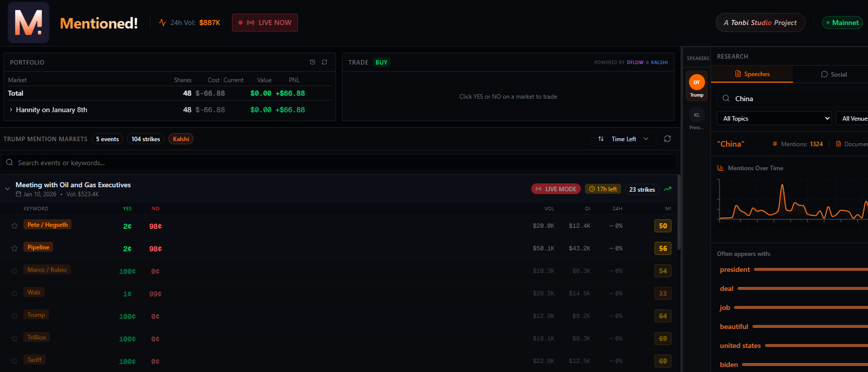Click the Mainnet network badge
Screen dimensions: 868x372
point(842,23)
